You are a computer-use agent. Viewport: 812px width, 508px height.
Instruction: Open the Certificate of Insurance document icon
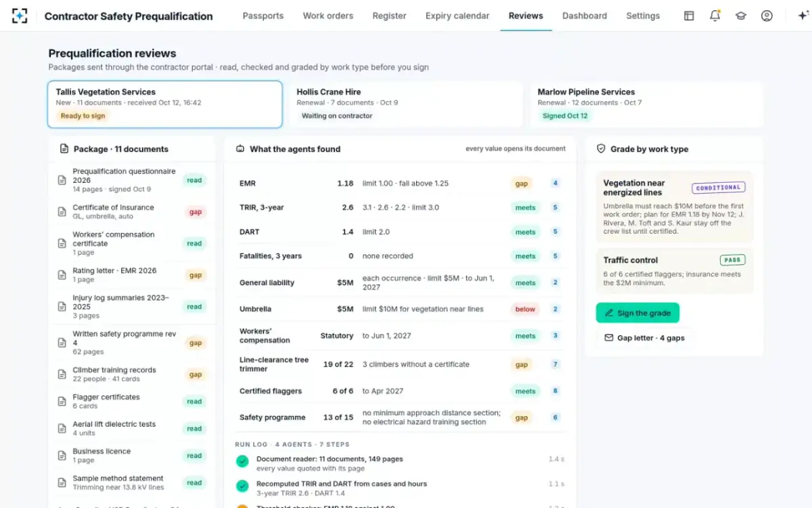tap(62, 212)
